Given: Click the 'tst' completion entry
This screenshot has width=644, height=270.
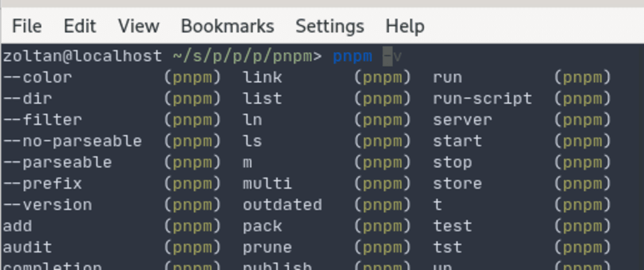Looking at the screenshot, I should coord(448,248).
